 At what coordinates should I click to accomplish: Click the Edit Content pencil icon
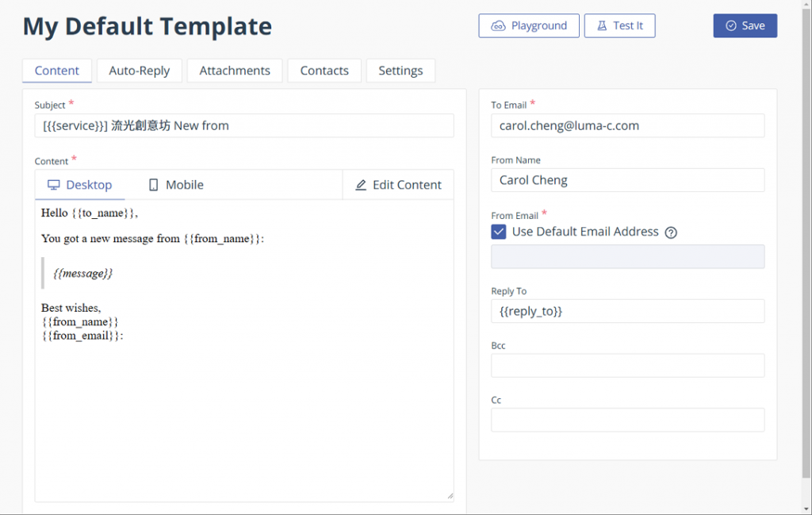pyautogui.click(x=361, y=185)
